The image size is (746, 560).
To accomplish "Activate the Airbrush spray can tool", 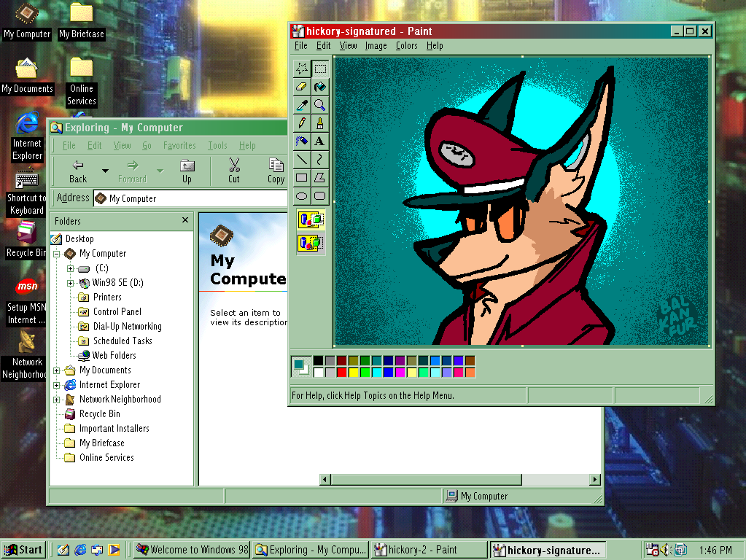I will 302,141.
